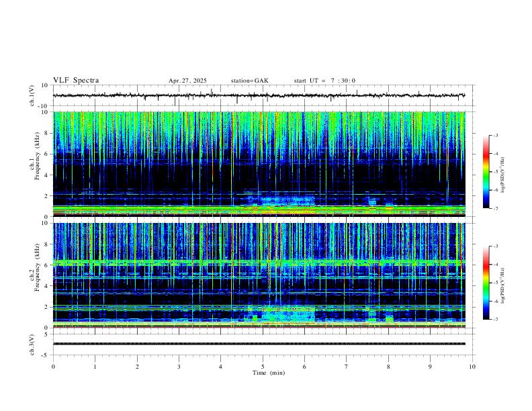Click the ch.3 flat waveform trace

tap(259, 344)
